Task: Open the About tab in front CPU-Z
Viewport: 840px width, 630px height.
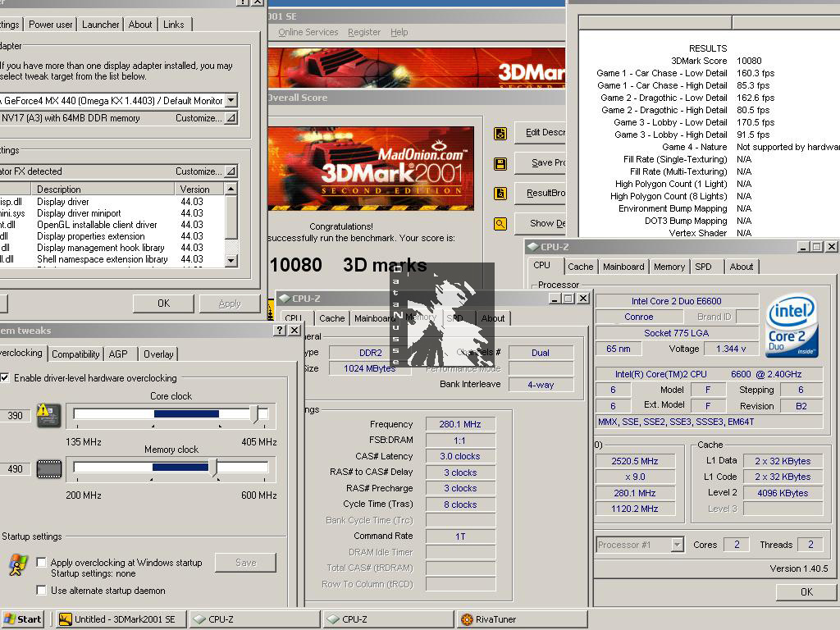Action: tap(742, 267)
